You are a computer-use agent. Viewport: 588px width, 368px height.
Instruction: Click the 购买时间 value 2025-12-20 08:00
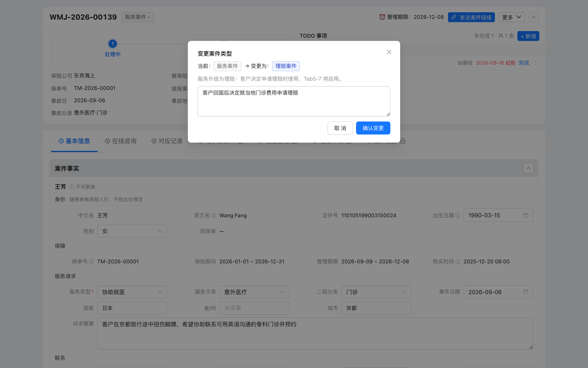pyautogui.click(x=486, y=262)
